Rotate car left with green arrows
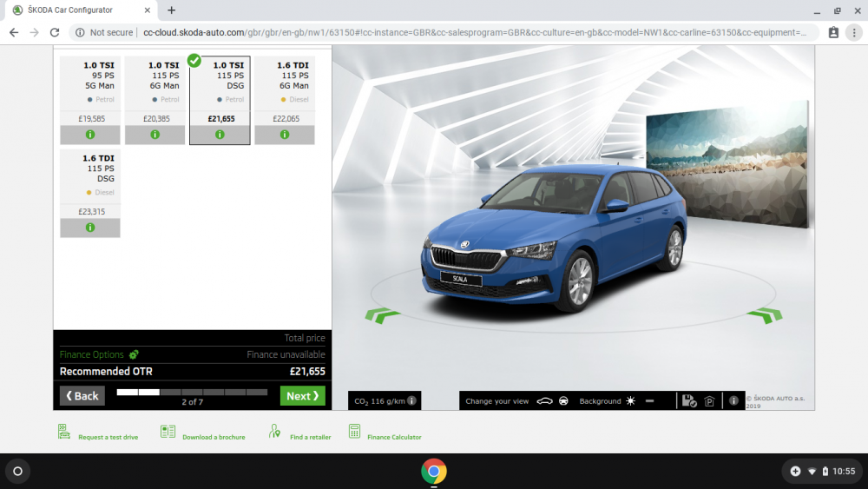The width and height of the screenshot is (868, 489). coord(382,315)
